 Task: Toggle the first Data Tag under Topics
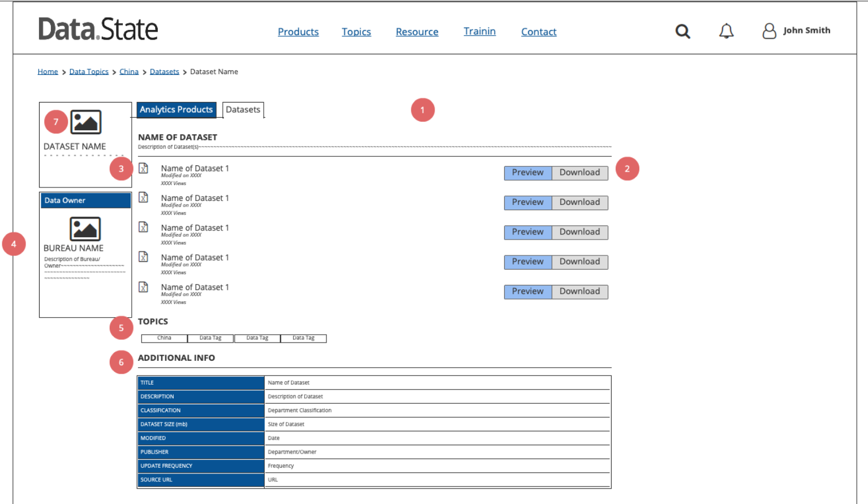pos(210,338)
